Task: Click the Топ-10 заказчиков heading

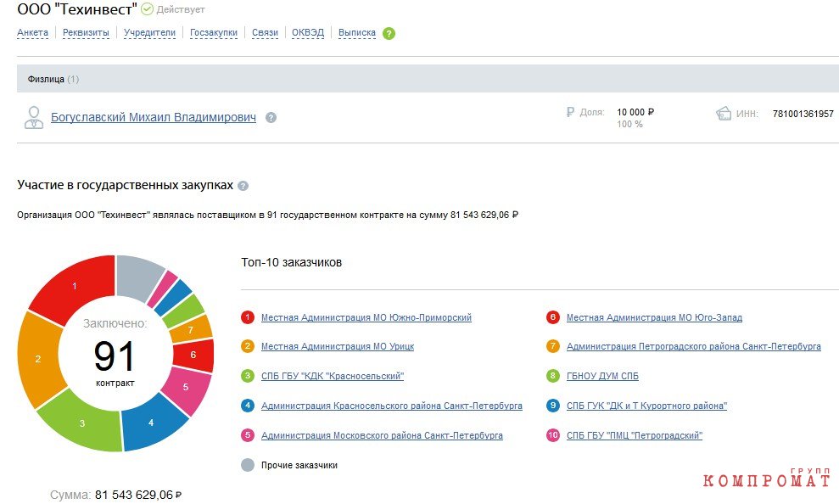Action: click(x=291, y=262)
